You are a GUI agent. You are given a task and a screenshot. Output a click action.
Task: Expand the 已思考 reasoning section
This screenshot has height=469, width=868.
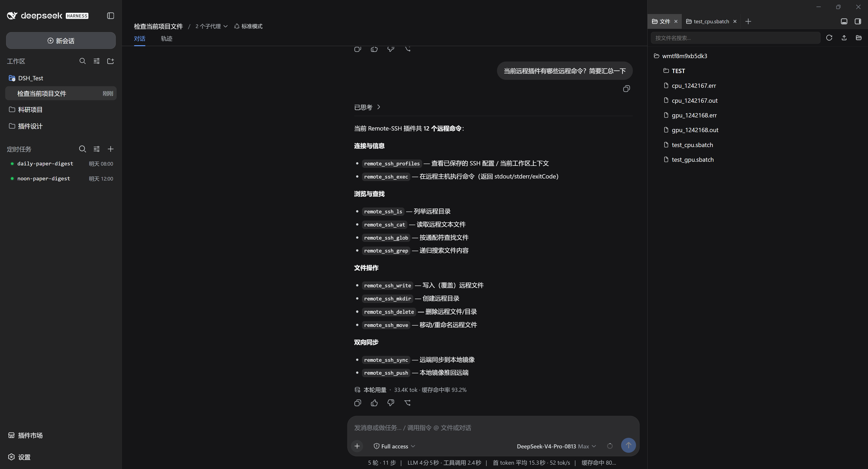(x=367, y=107)
